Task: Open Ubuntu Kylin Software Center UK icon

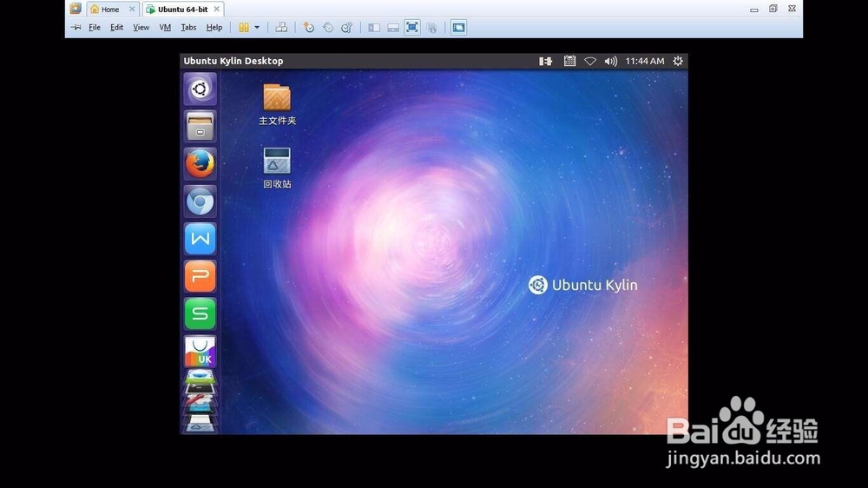Action: point(200,351)
